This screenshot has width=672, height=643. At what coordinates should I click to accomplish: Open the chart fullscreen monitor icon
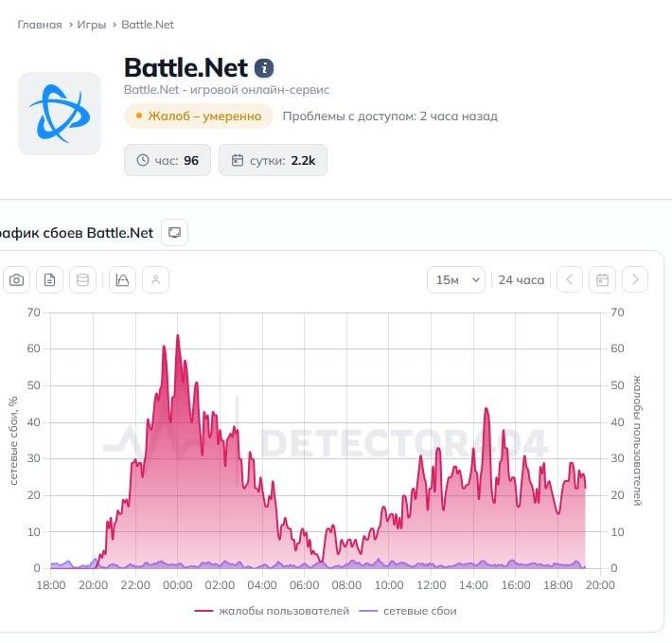[x=174, y=232]
